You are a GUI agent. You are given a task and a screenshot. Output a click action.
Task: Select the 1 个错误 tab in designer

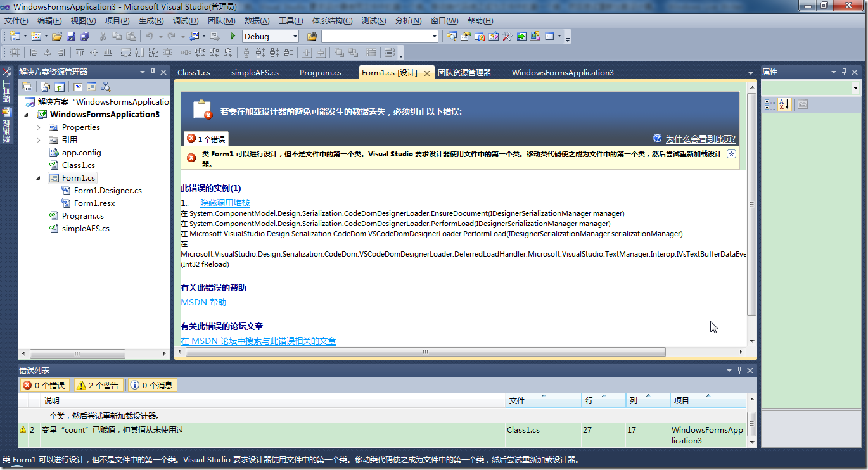point(206,139)
